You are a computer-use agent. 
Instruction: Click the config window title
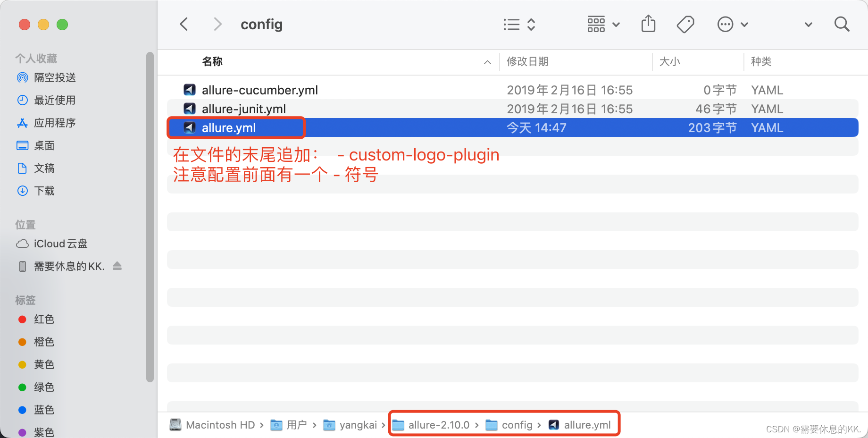(262, 25)
